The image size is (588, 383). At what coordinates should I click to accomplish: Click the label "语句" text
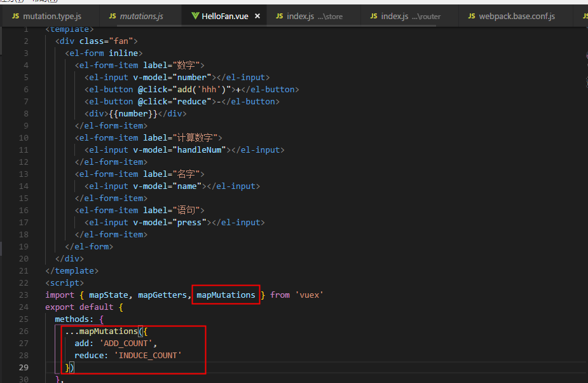186,211
